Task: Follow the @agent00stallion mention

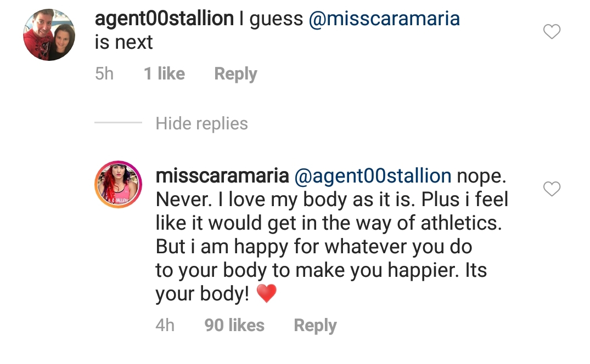Action: [373, 176]
